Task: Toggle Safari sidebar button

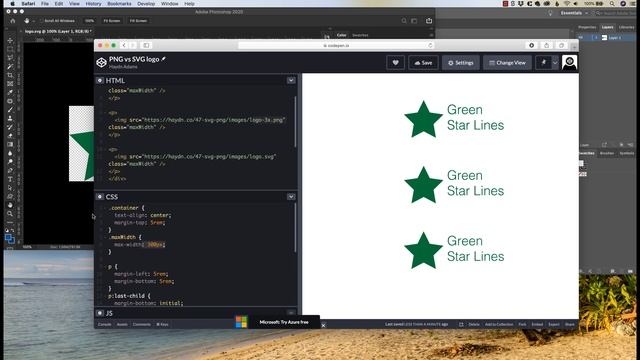Action: point(146,45)
